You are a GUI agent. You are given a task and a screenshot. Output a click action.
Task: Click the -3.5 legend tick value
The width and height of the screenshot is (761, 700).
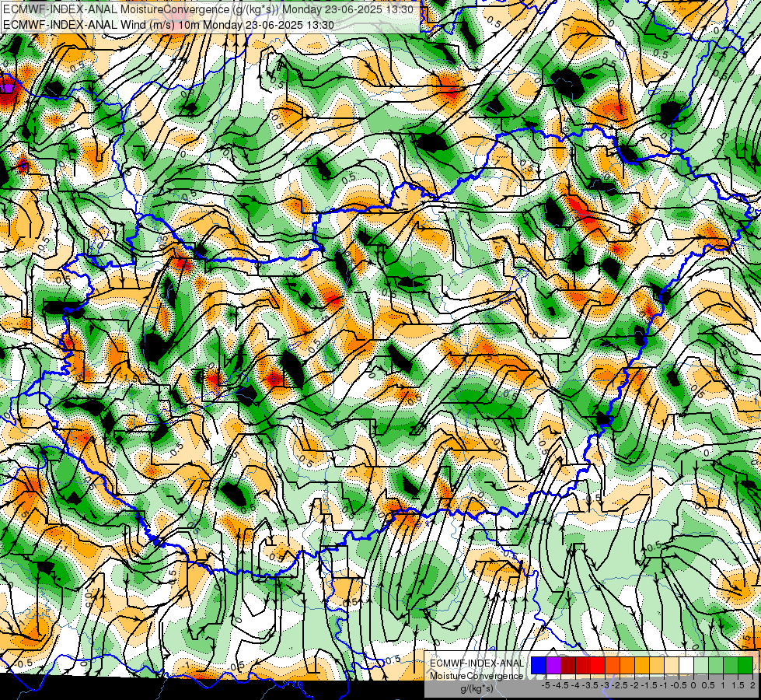tap(591, 685)
